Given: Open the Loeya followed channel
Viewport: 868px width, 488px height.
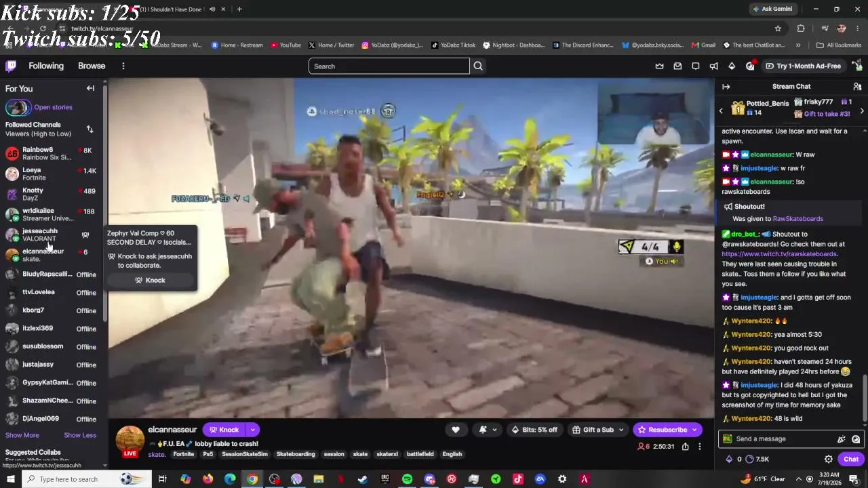Looking at the screenshot, I should (52, 174).
